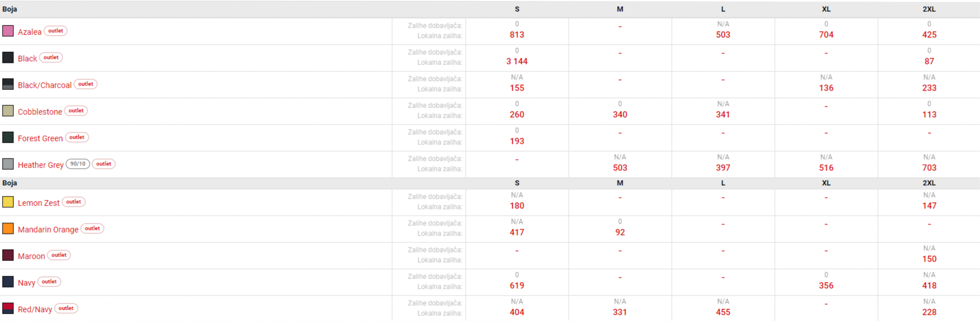Open the Azalea color link

30,32
